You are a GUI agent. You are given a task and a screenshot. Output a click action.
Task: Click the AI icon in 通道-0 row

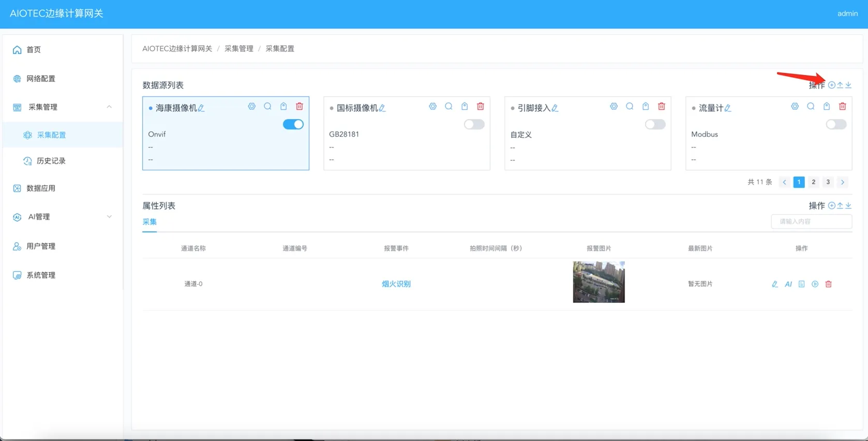pyautogui.click(x=788, y=284)
